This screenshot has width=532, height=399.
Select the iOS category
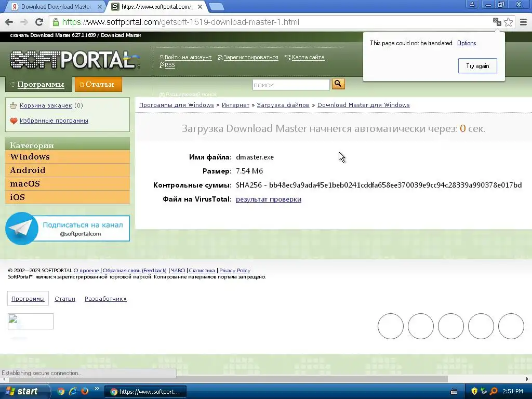tap(68, 197)
